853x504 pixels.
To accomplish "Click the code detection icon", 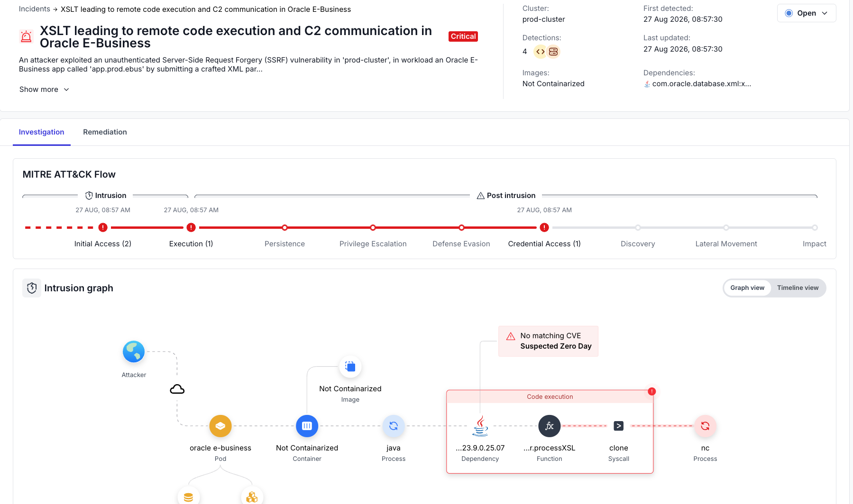I will (540, 52).
